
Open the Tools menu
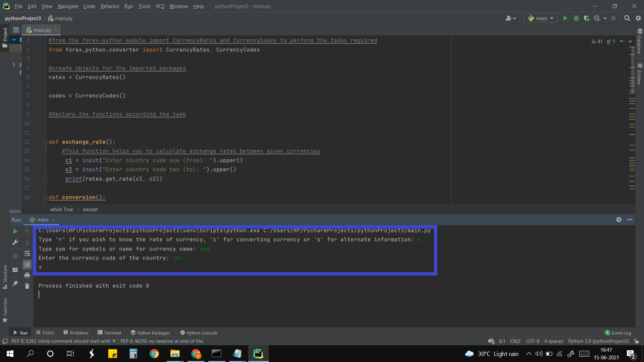click(x=144, y=6)
